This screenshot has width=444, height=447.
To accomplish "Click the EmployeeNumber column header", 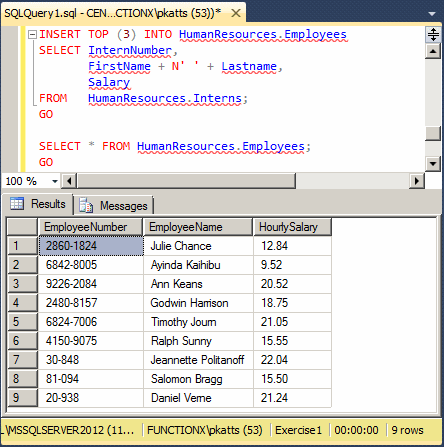I will pyautogui.click(x=90, y=227).
